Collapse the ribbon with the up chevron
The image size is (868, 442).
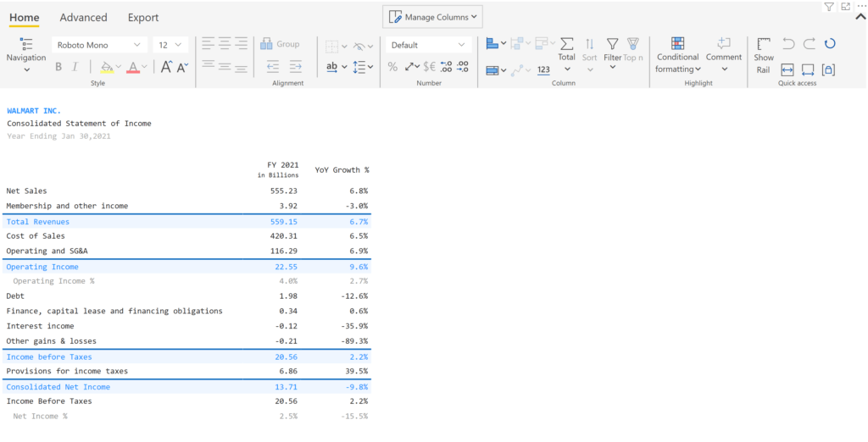[860, 17]
